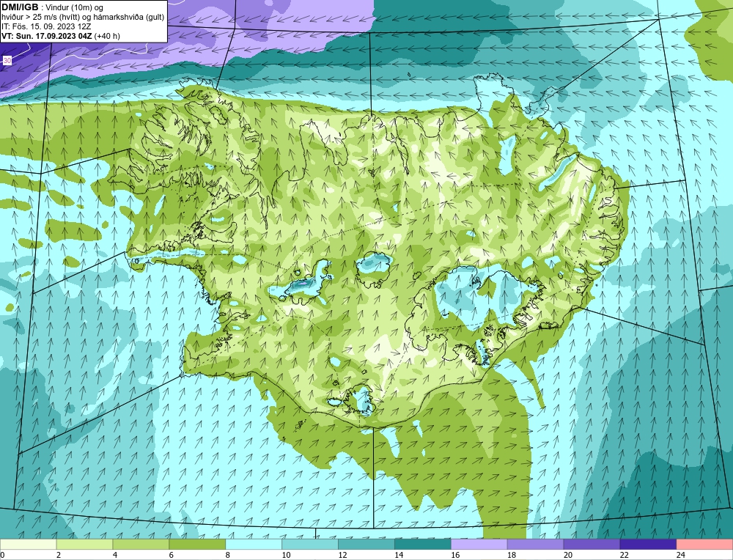Screen dimensions: 733x560
Task: Click the pink above-24 m/s legend swatch
Action: (x=704, y=545)
